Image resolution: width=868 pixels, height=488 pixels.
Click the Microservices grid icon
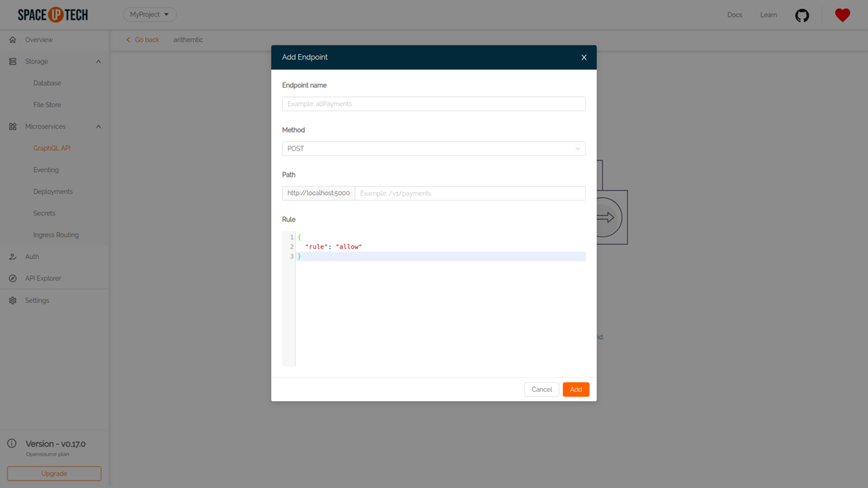(x=12, y=126)
